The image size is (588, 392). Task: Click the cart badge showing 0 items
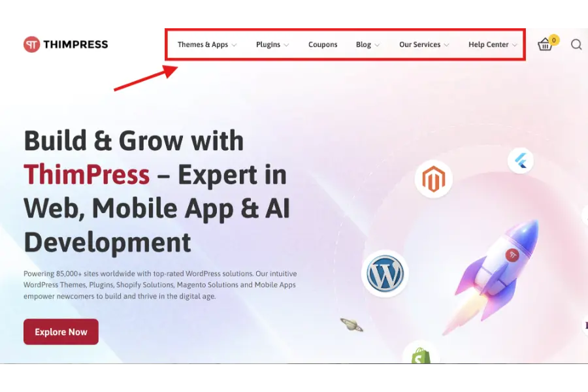tap(554, 39)
